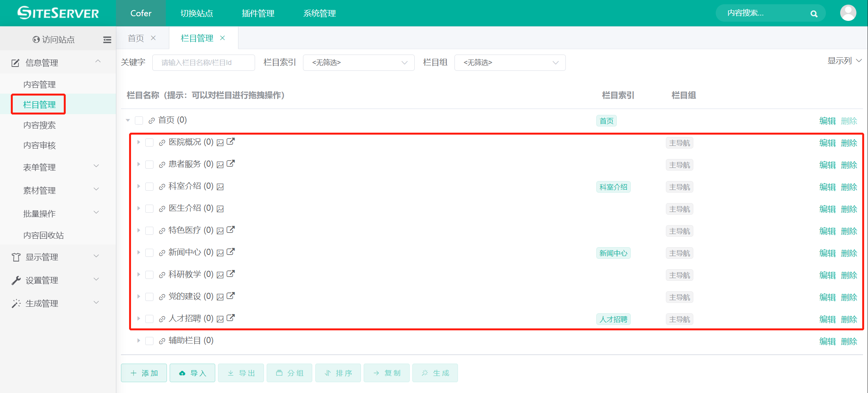This screenshot has width=868, height=393.
Task: Expand the 医院概况 tree node
Action: [138, 142]
